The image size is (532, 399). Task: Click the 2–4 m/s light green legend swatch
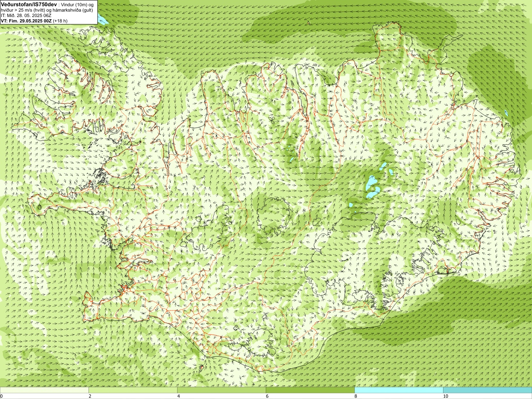point(133,390)
